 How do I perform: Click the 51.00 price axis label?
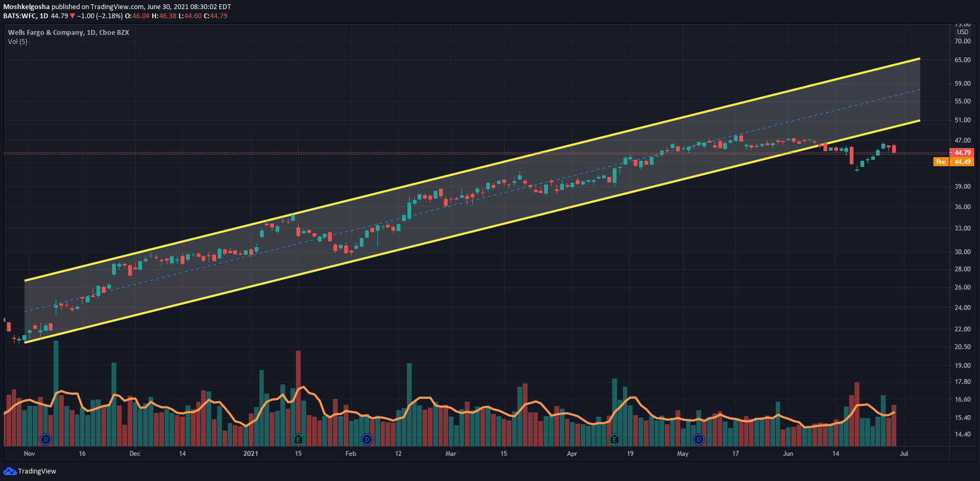963,120
